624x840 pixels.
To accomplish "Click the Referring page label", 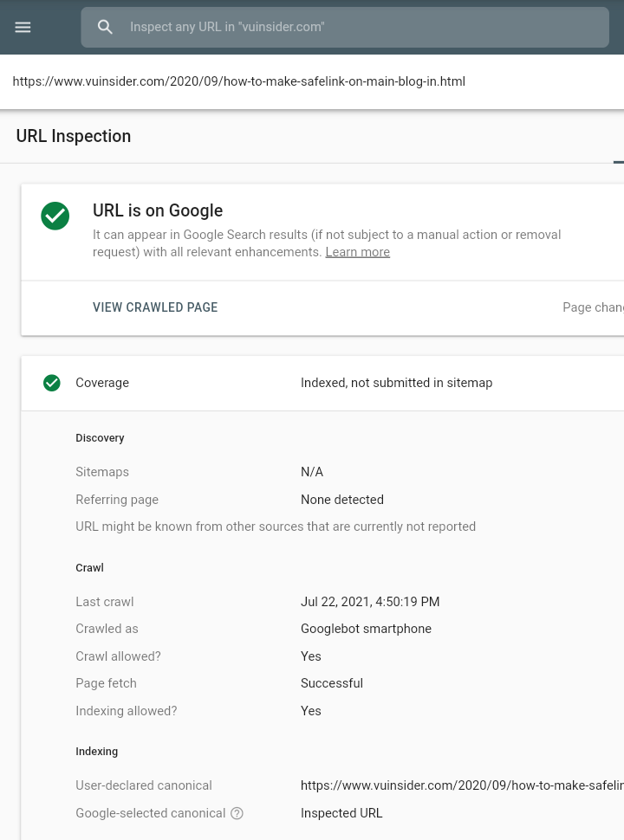I will pyautogui.click(x=117, y=500).
